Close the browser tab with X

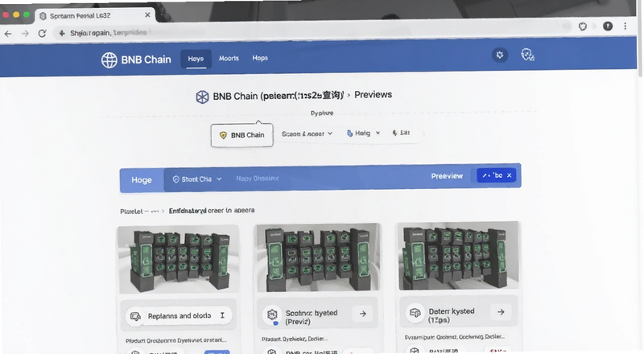[147, 14]
